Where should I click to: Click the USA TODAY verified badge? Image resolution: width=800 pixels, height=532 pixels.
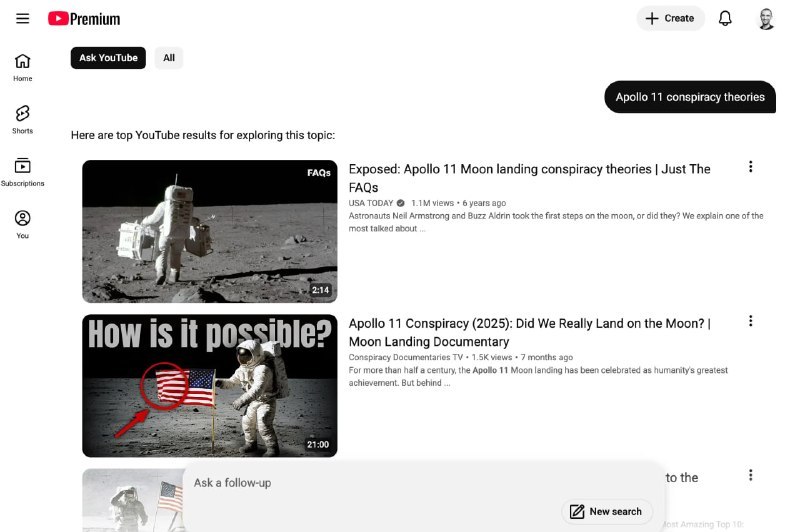[401, 203]
